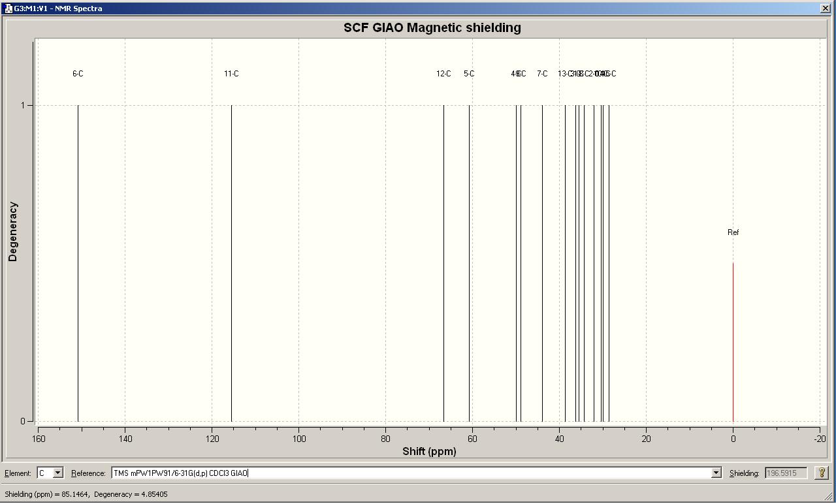This screenshot has width=836, height=504.
Task: Click the Element: label
Action: click(18, 473)
